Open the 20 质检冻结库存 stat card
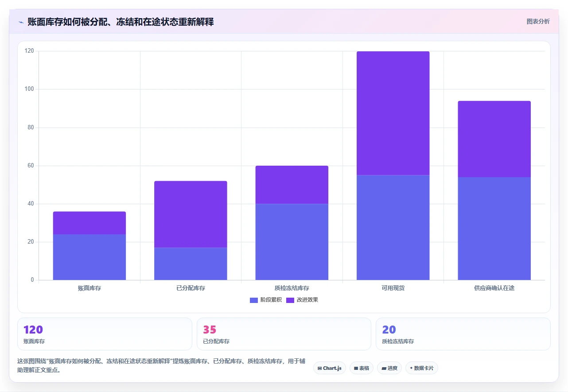The image size is (568, 392). click(x=463, y=334)
